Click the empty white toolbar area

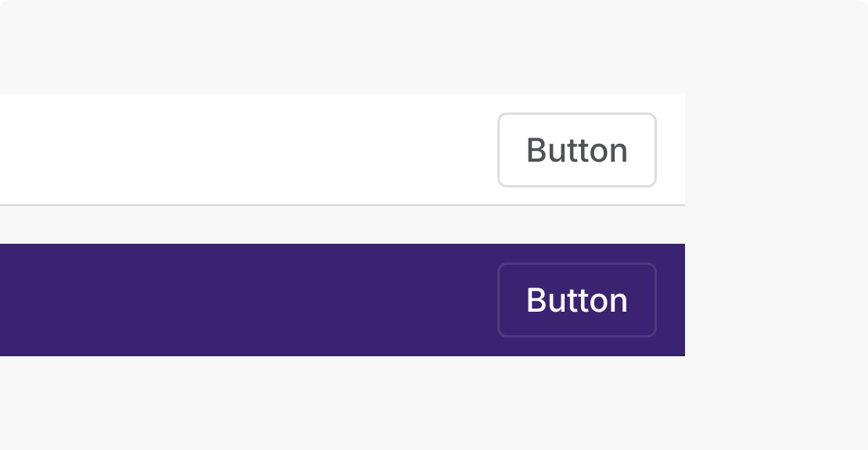tap(235, 148)
